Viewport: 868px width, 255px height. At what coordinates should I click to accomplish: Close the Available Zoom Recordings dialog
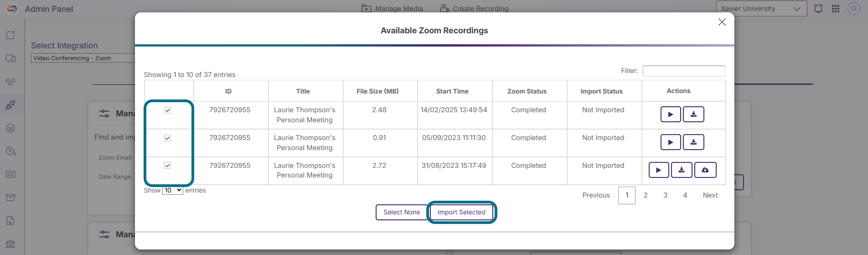coord(722,22)
